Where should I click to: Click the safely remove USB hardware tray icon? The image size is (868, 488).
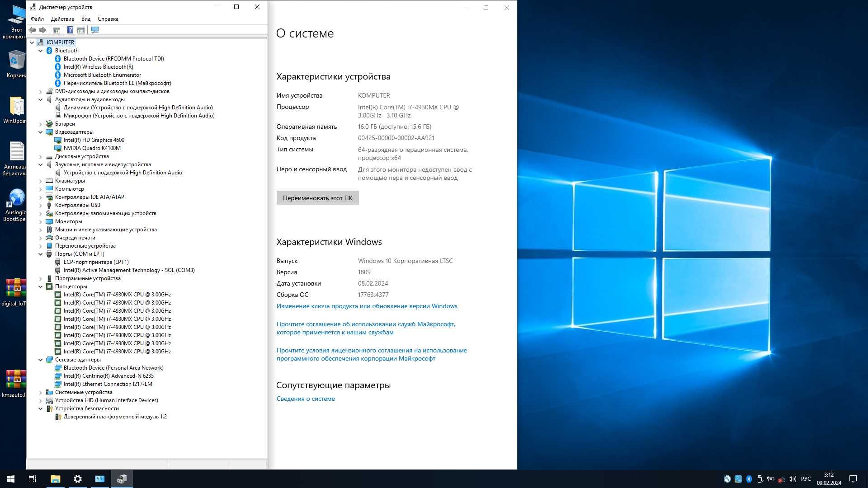pos(760,479)
